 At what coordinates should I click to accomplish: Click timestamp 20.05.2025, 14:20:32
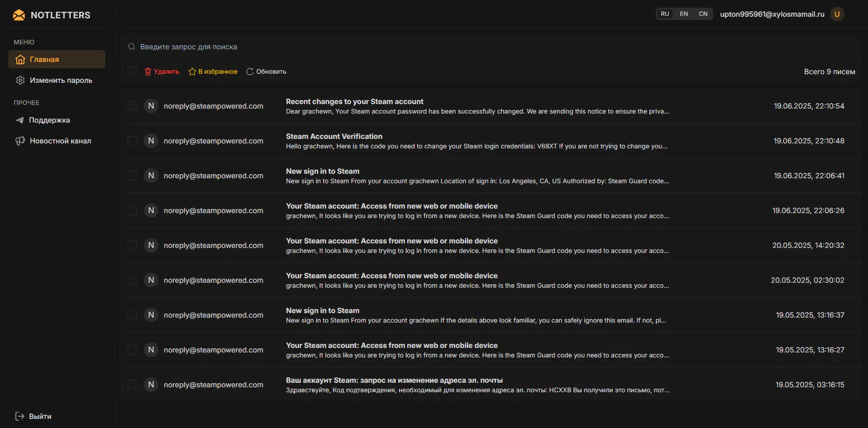(x=808, y=245)
